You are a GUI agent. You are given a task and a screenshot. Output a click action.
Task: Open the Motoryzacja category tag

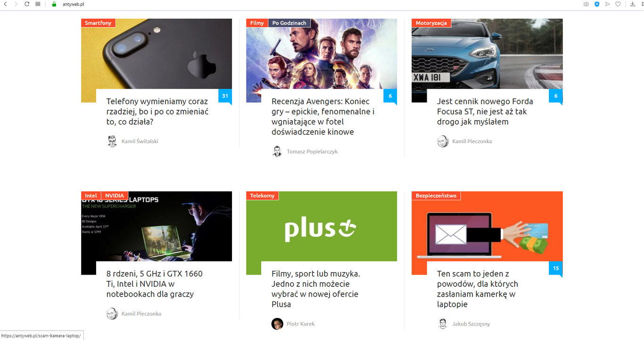[431, 23]
